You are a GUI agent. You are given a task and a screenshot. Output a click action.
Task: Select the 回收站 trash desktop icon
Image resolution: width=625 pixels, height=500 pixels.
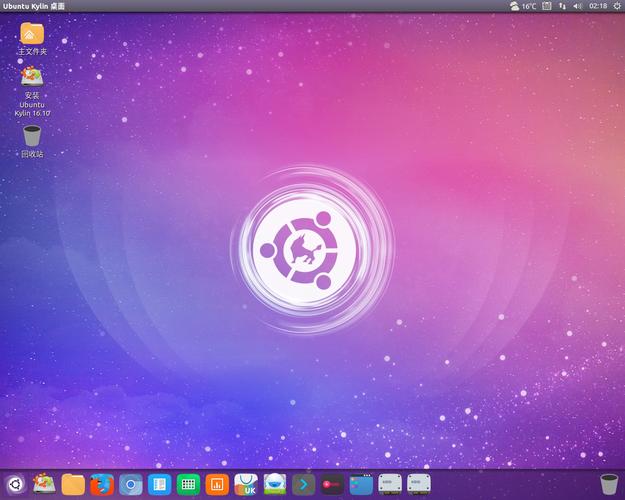(32, 142)
